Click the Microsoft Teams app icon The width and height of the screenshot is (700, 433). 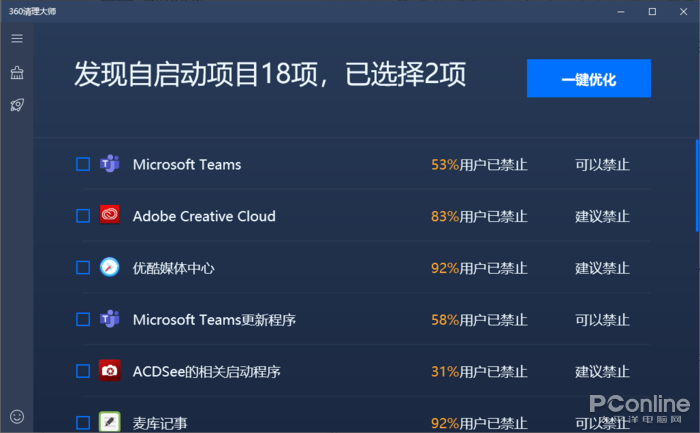[109, 164]
